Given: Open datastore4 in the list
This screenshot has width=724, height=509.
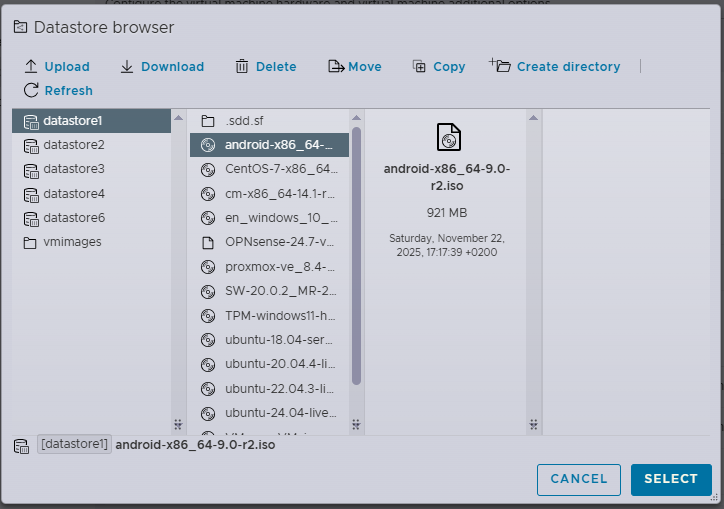Looking at the screenshot, I should pyautogui.click(x=91, y=194).
